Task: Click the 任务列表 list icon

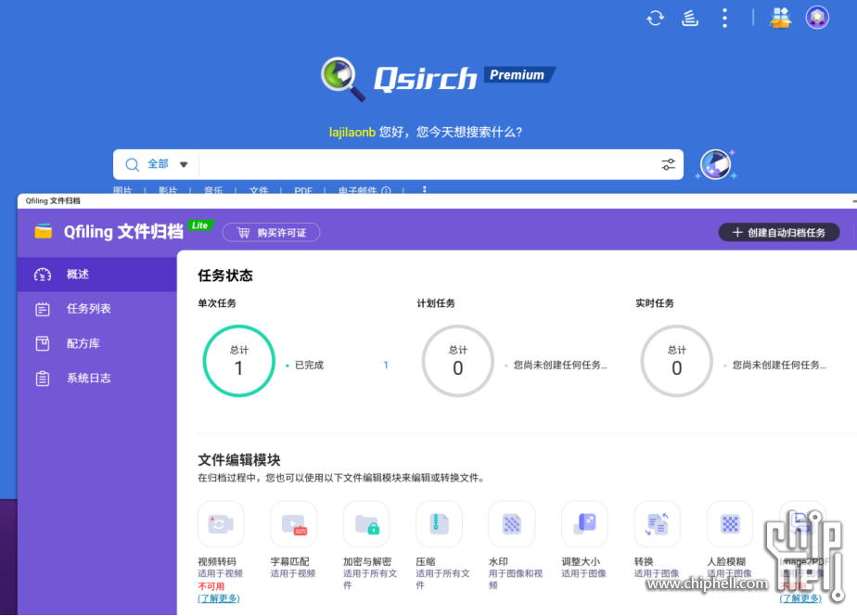Action: click(43, 309)
